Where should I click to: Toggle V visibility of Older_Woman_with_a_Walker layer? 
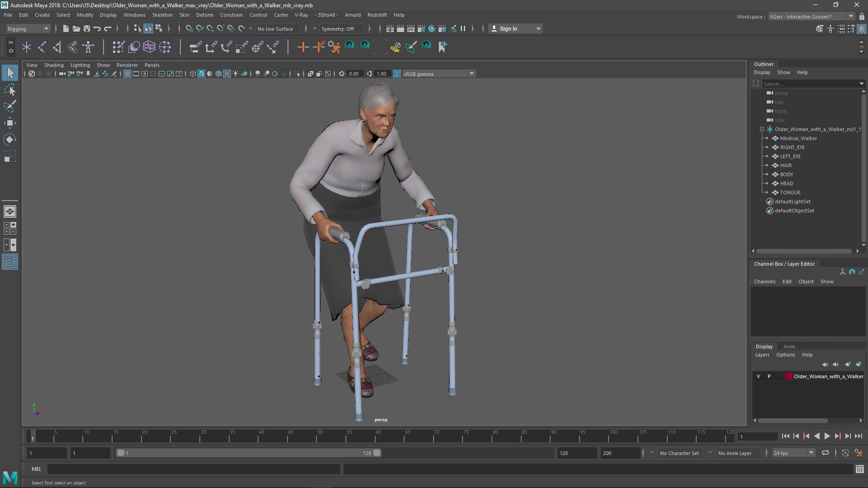[758, 376]
